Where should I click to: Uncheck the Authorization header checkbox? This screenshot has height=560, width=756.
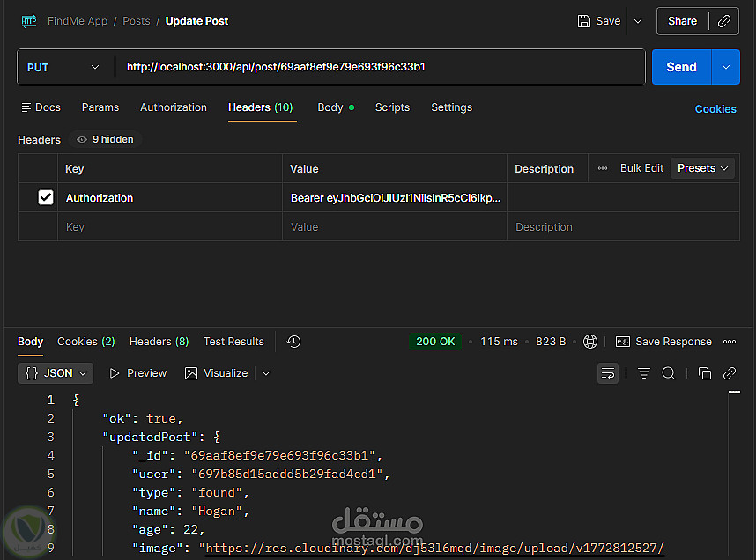click(x=46, y=198)
